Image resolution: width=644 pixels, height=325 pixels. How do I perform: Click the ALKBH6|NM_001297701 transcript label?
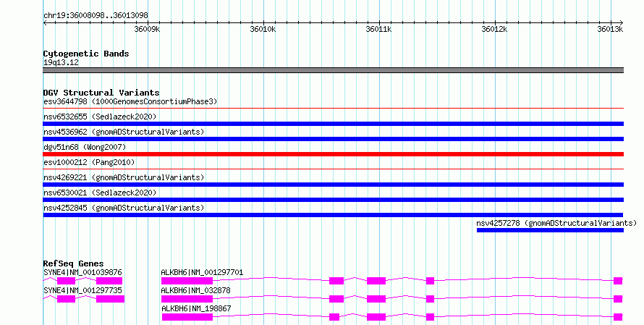(202, 272)
